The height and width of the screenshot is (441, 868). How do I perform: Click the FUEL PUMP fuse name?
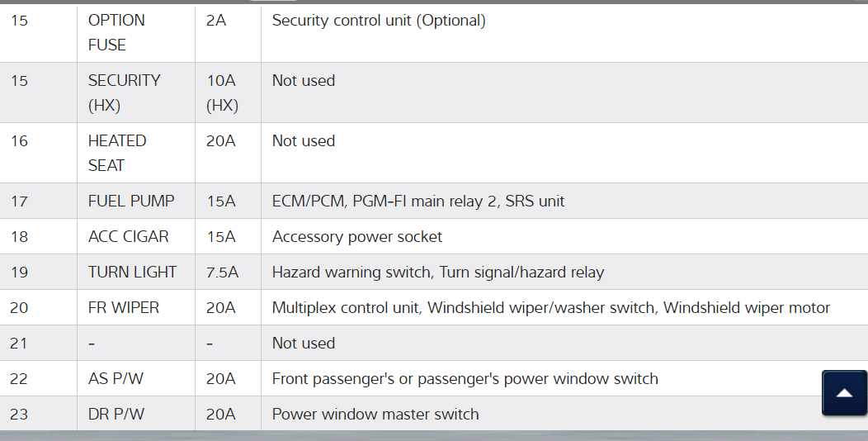(131, 201)
